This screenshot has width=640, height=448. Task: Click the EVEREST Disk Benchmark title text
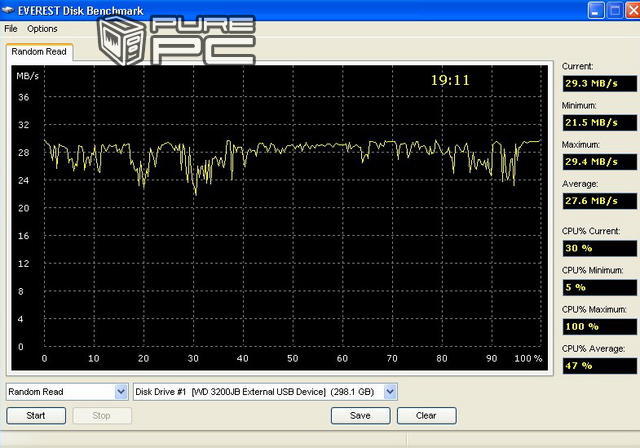click(80, 11)
